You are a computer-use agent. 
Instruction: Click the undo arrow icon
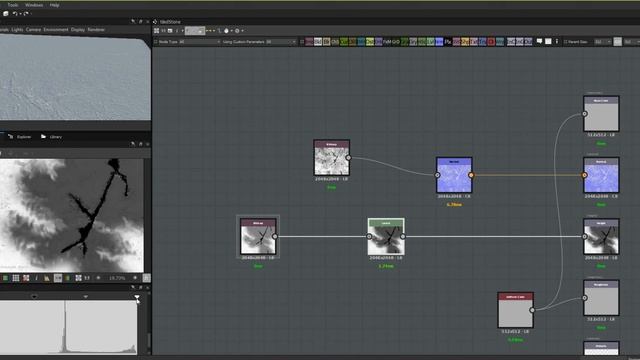coord(15,13)
